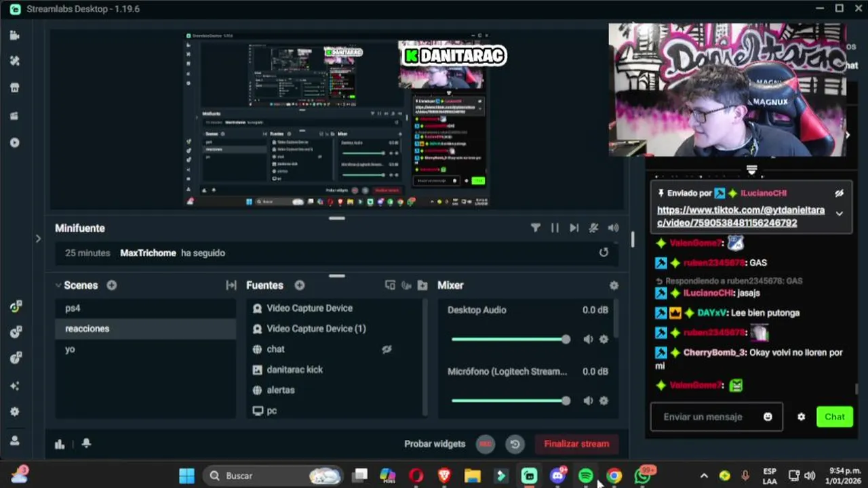Add a new source with plus icon

300,285
